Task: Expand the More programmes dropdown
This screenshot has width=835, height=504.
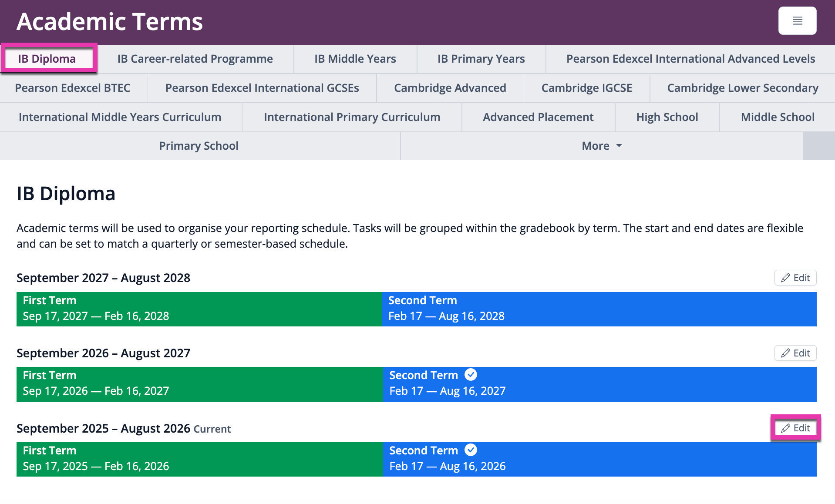Action: [x=602, y=146]
